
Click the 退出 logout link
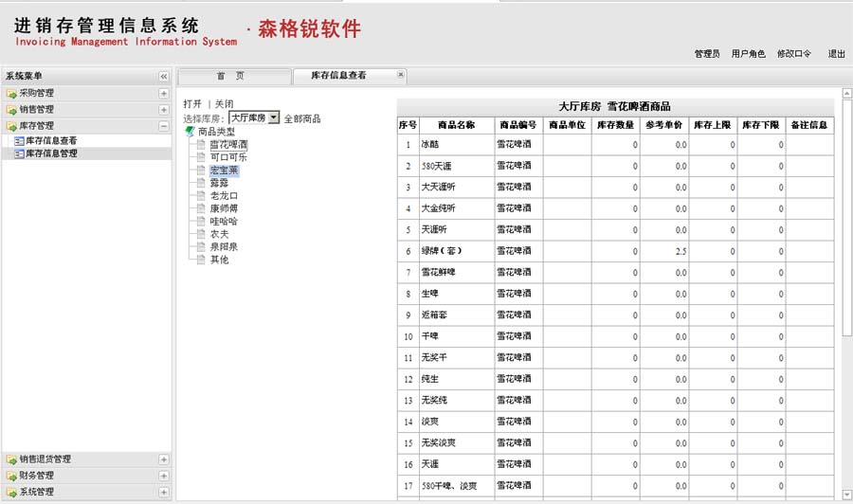pyautogui.click(x=836, y=54)
